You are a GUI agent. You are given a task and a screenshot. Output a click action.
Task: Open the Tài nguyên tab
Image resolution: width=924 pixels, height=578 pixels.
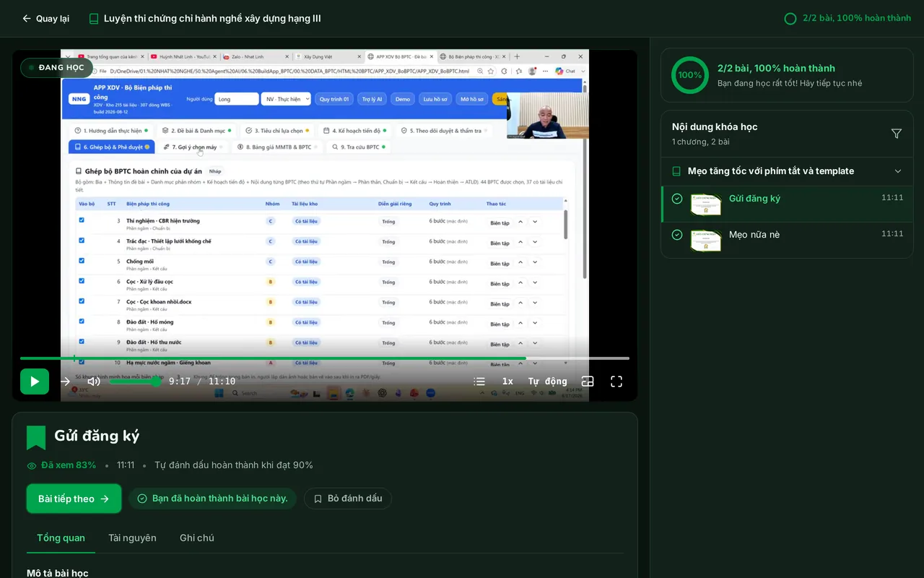coord(132,538)
